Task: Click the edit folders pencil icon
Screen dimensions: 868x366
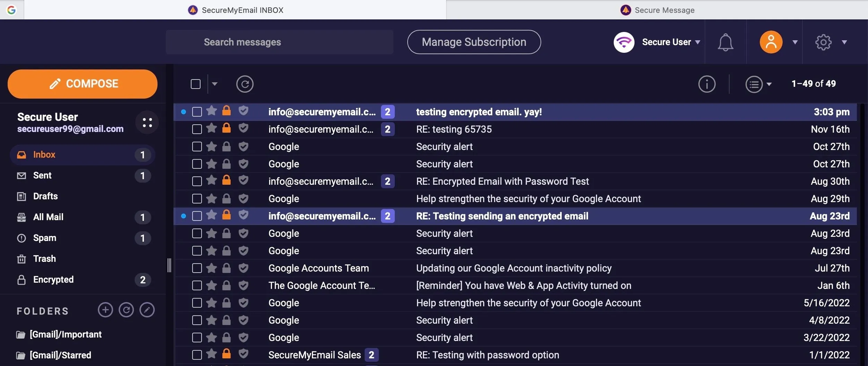Action: 147,310
